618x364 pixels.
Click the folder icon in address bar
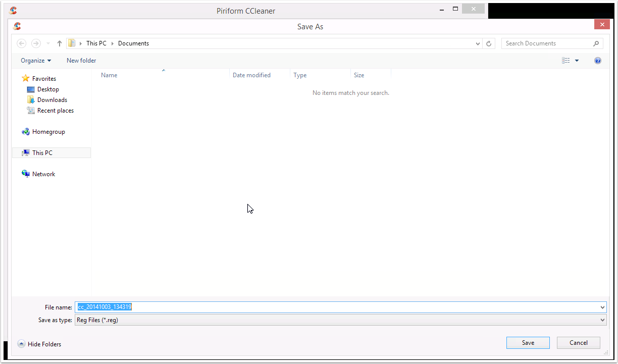(x=72, y=43)
